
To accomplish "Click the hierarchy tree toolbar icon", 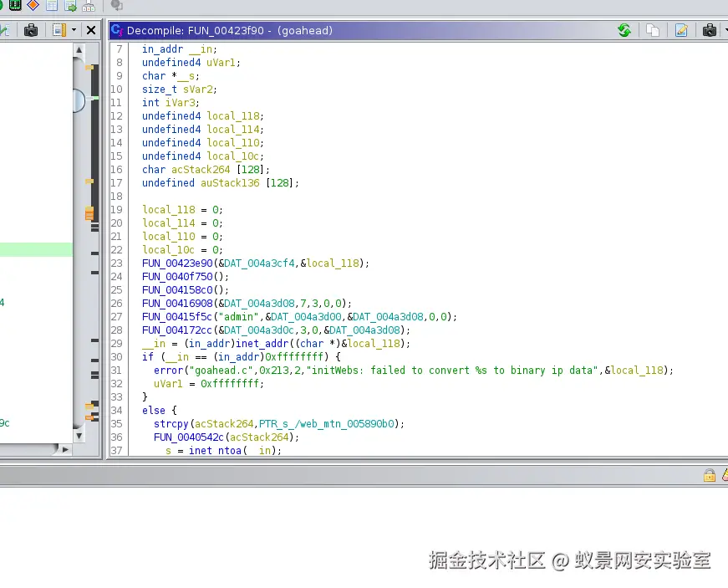I will 89,6.
